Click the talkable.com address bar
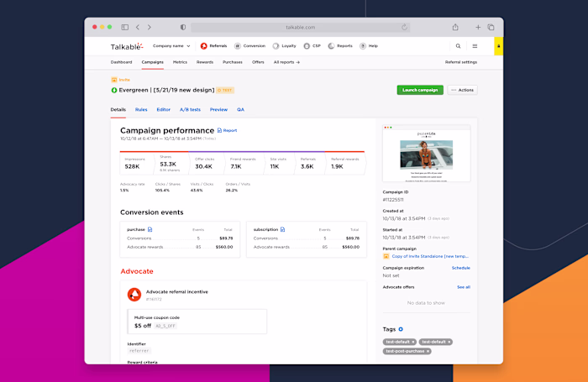588x382 pixels. pyautogui.click(x=301, y=28)
